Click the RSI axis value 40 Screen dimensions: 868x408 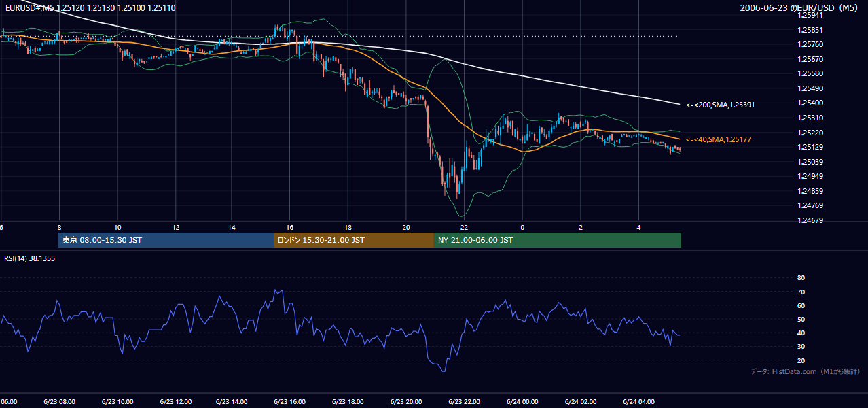click(x=801, y=333)
